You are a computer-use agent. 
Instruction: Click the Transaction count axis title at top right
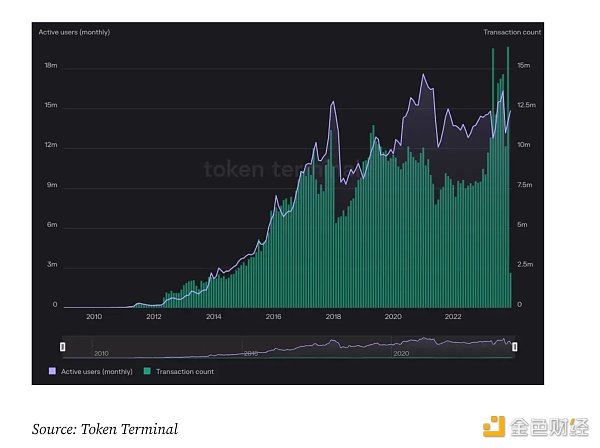512,32
